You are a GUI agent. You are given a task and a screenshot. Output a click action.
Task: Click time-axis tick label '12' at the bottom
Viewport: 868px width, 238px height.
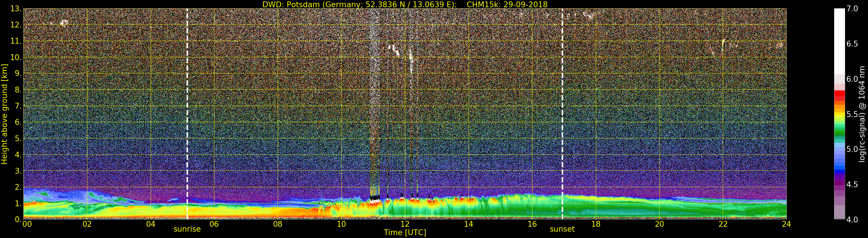(405, 224)
